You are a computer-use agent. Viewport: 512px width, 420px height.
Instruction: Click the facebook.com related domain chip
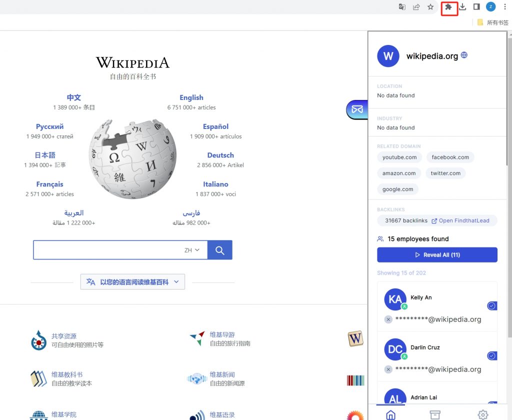click(450, 157)
